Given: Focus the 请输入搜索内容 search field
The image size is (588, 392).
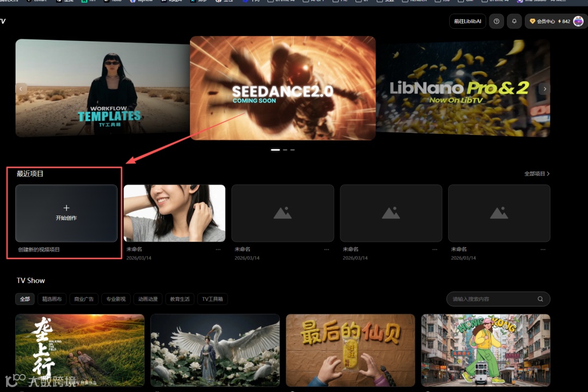Looking at the screenshot, I should pyautogui.click(x=498, y=299).
